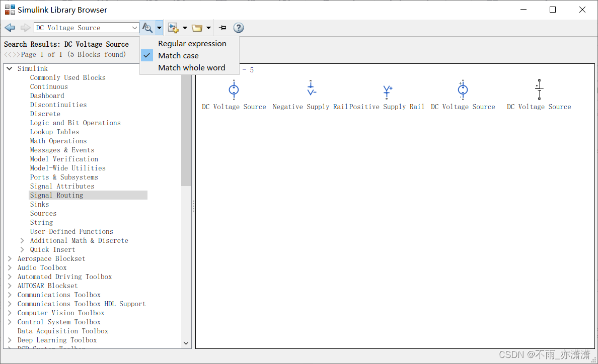This screenshot has width=598, height=364.
Task: Click the library tree scrollbar thumb
Action: [186, 130]
